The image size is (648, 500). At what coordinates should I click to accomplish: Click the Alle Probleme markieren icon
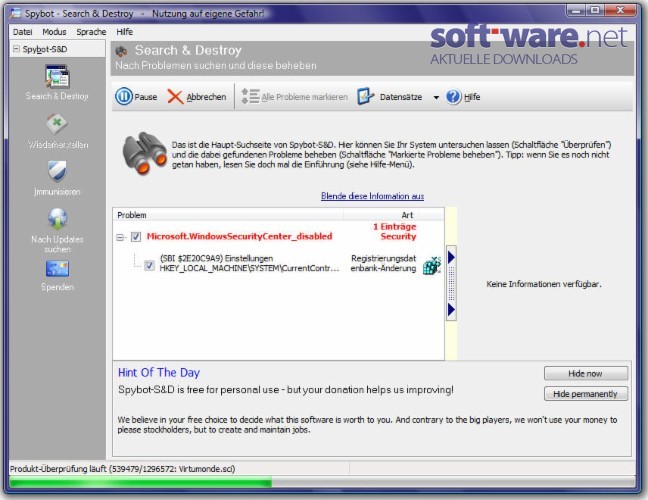(x=250, y=96)
